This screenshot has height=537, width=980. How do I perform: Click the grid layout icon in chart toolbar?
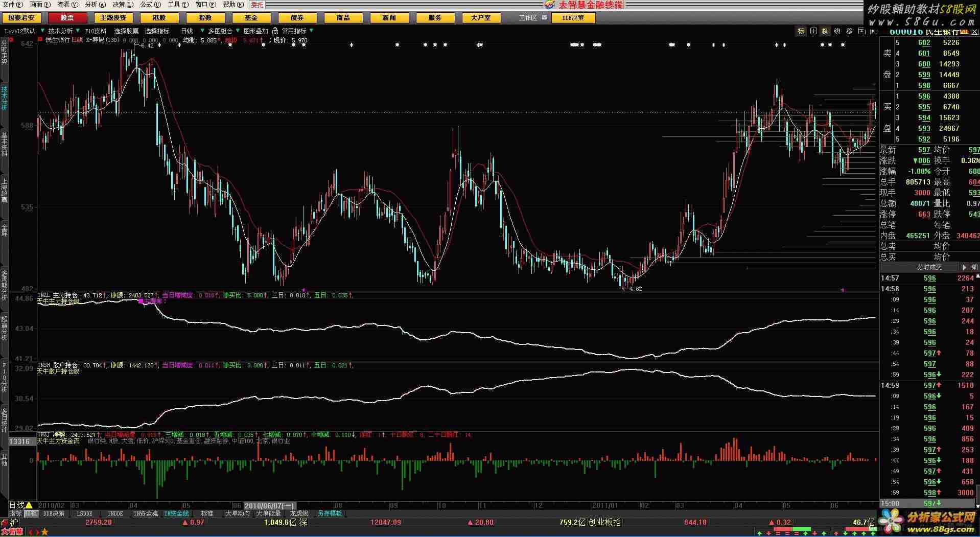point(813,31)
